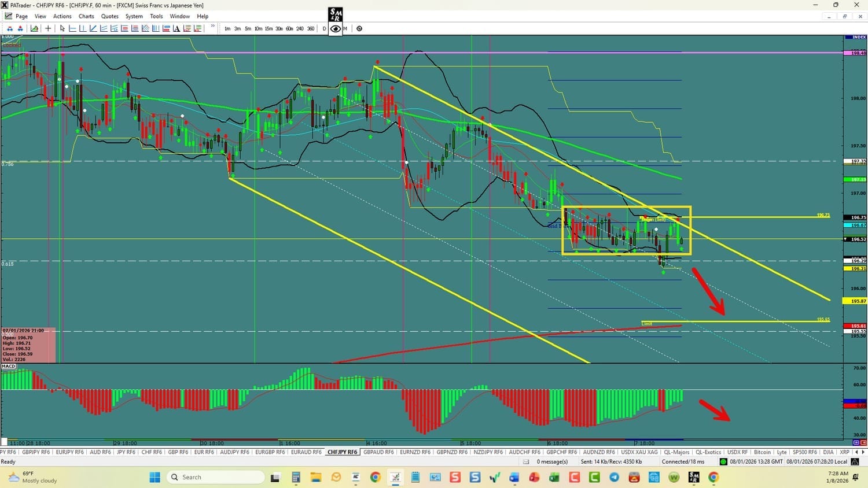Expand the toolbar overflow chevron

(212, 27)
